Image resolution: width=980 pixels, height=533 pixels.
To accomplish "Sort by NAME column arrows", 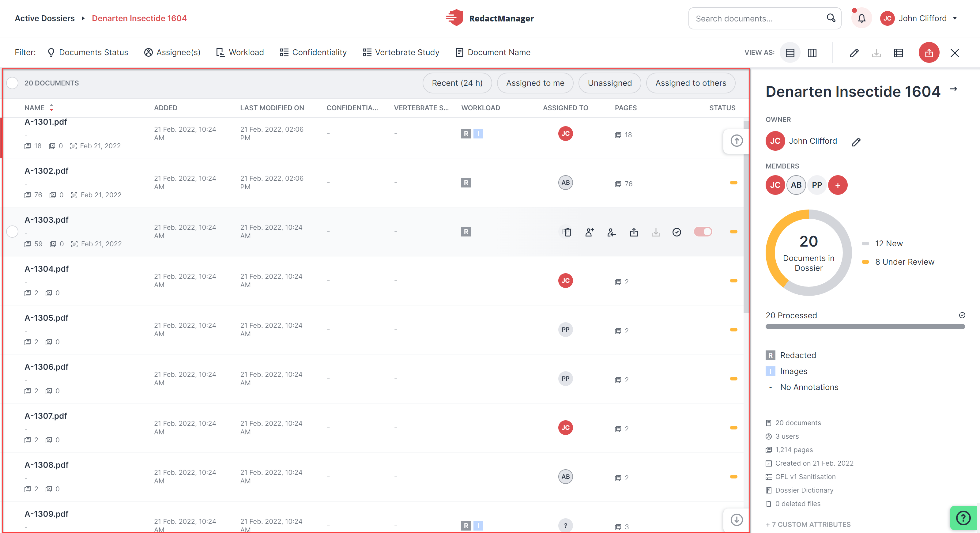I will coord(51,108).
